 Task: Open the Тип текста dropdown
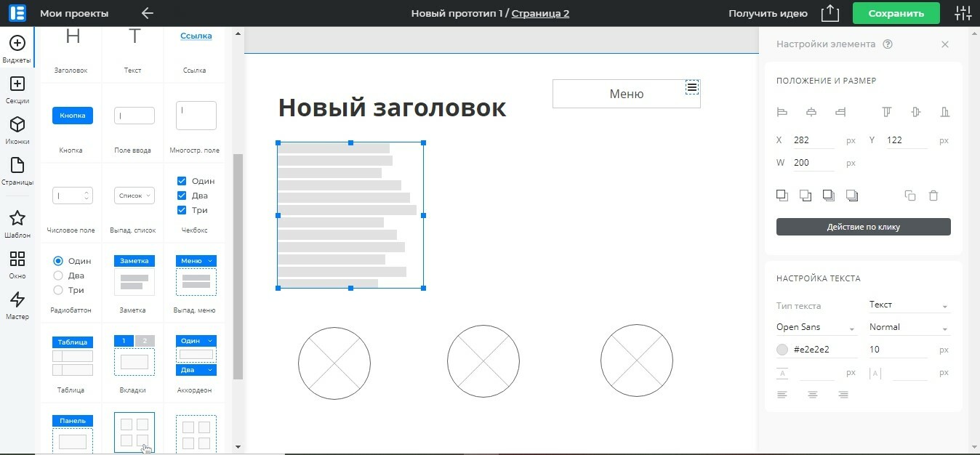[909, 305]
